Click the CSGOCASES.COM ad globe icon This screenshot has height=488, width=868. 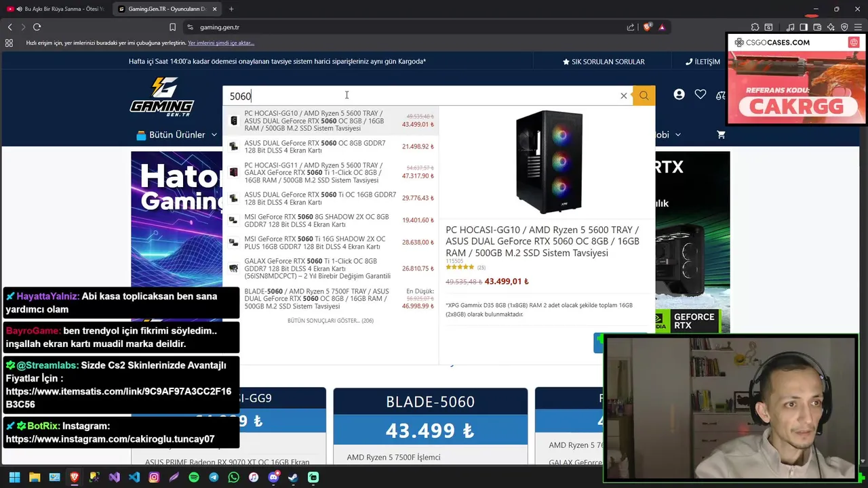pos(854,42)
